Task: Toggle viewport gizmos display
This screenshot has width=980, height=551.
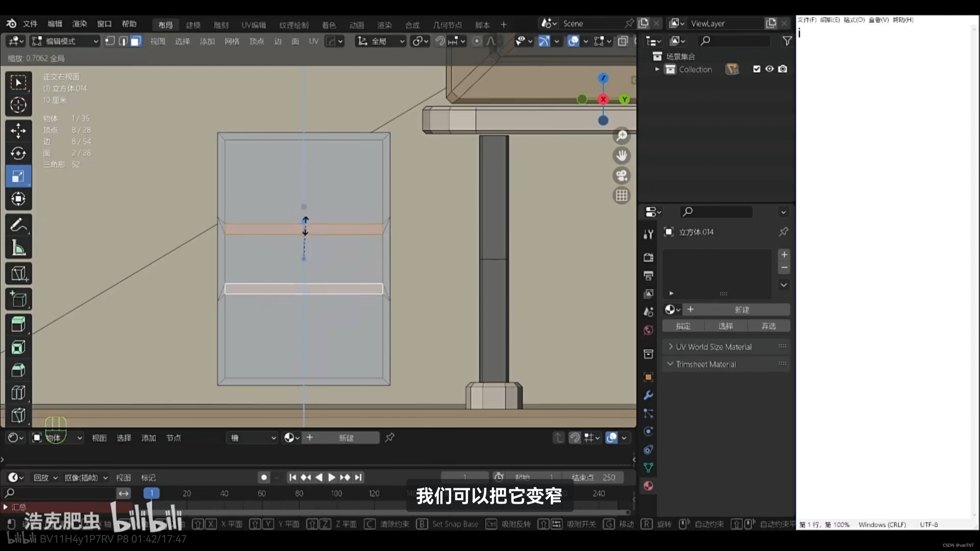Action: click(x=544, y=41)
